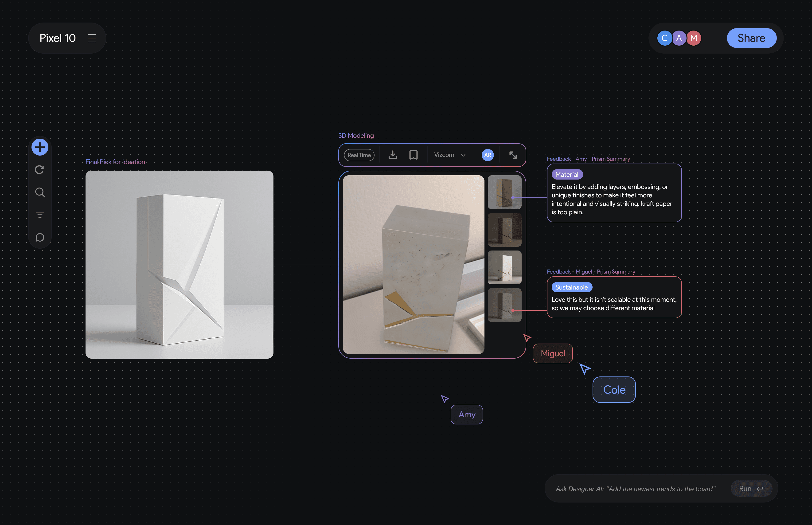Toggle the Real Time pill

(x=359, y=155)
